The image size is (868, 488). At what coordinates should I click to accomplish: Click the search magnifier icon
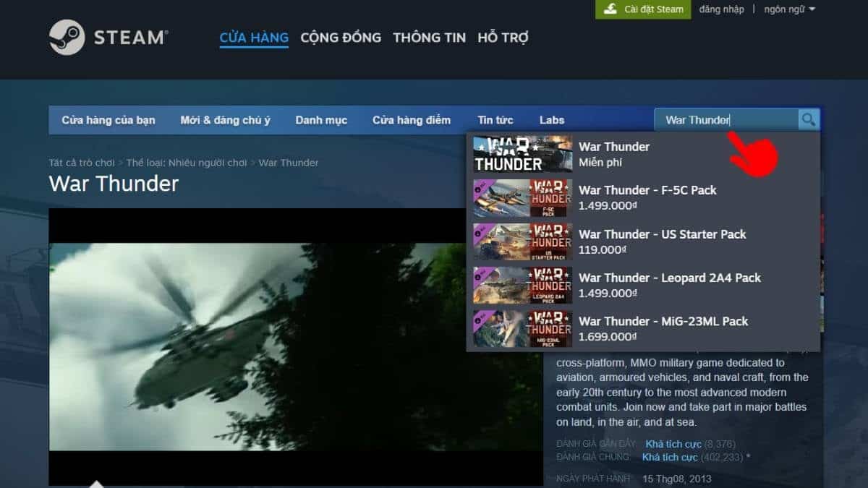point(808,120)
